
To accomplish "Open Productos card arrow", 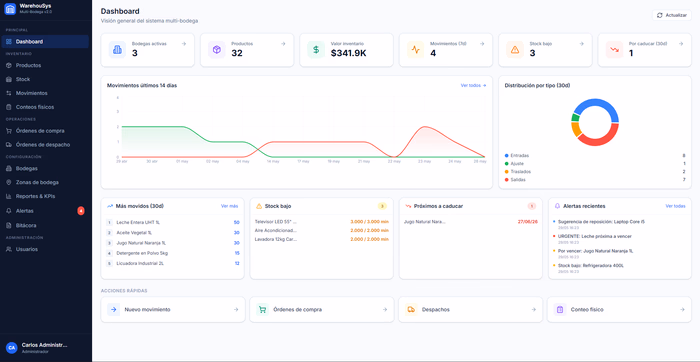I will pos(283,44).
